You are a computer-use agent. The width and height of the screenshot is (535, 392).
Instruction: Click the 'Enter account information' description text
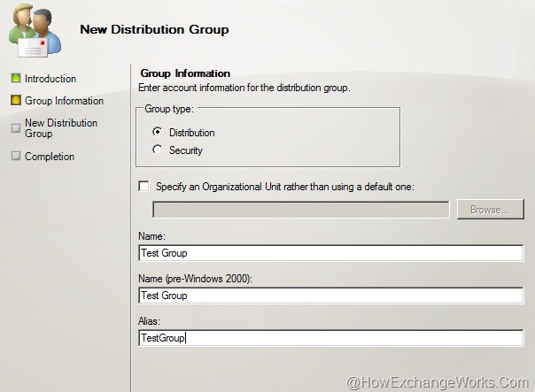click(x=244, y=88)
